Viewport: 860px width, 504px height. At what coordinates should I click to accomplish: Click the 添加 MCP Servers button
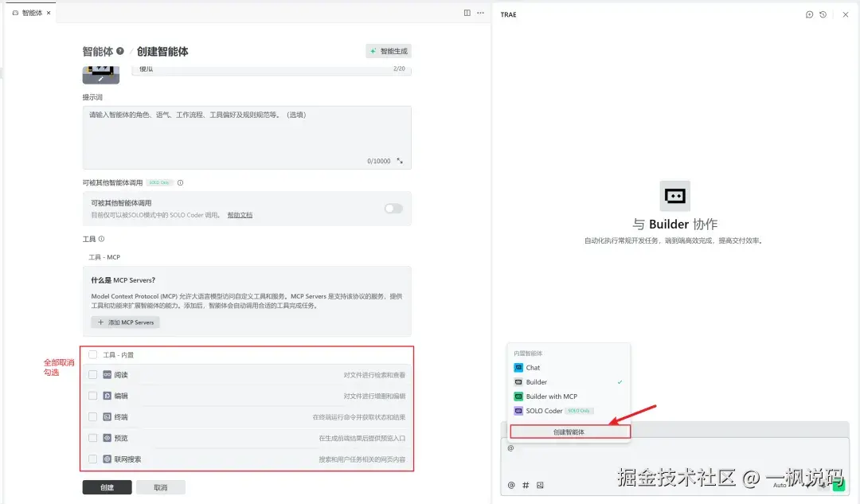pyautogui.click(x=125, y=322)
